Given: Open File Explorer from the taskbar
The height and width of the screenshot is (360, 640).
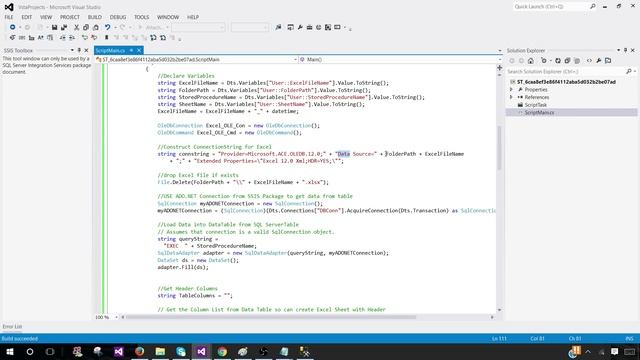Looking at the screenshot, I should [160, 351].
